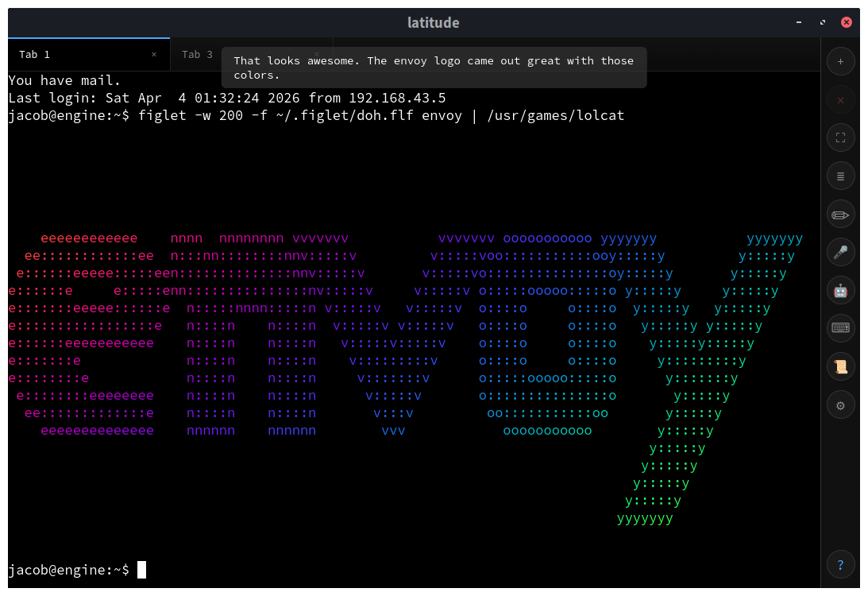Click the red X close-session sidebar icon

839,100
